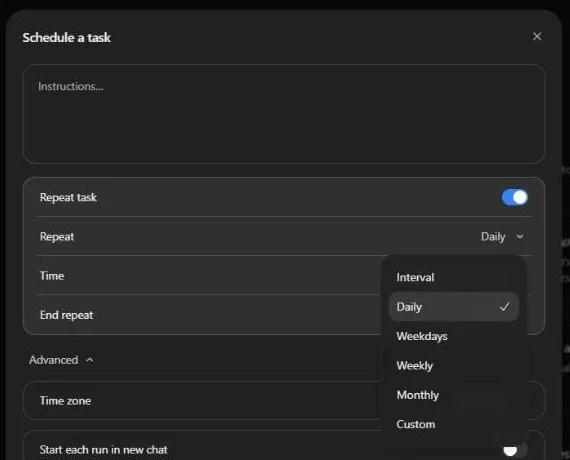Click into the Instructions text area
570x460 pixels.
(284, 114)
